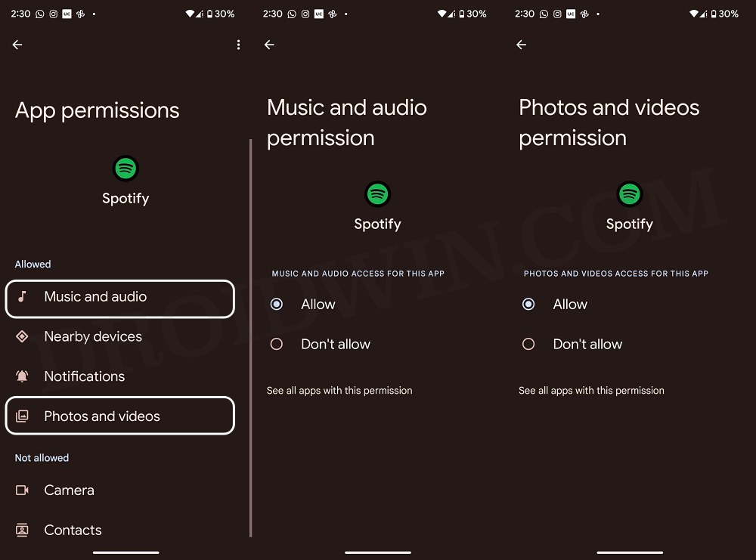Screen dimensions: 756x560
Task: Click 'PHOTOS AND VIDEOS ACCESS FOR THIS APP' label
Action: 615,274
